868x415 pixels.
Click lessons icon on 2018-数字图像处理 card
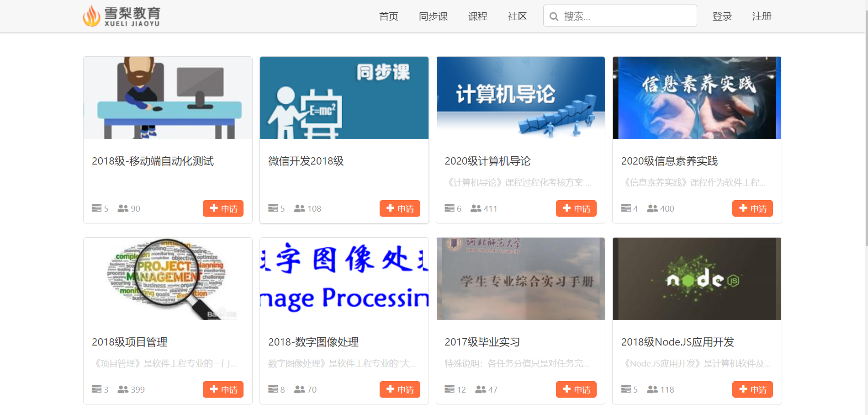[x=273, y=389]
